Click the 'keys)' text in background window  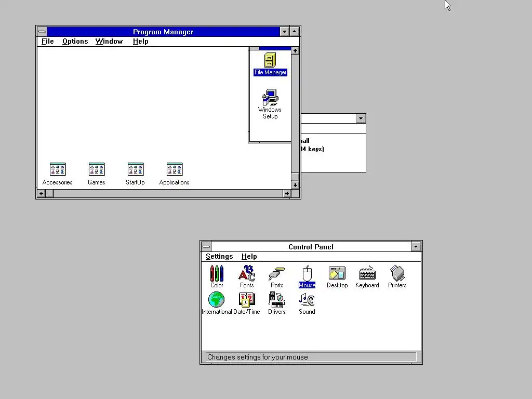(316, 149)
